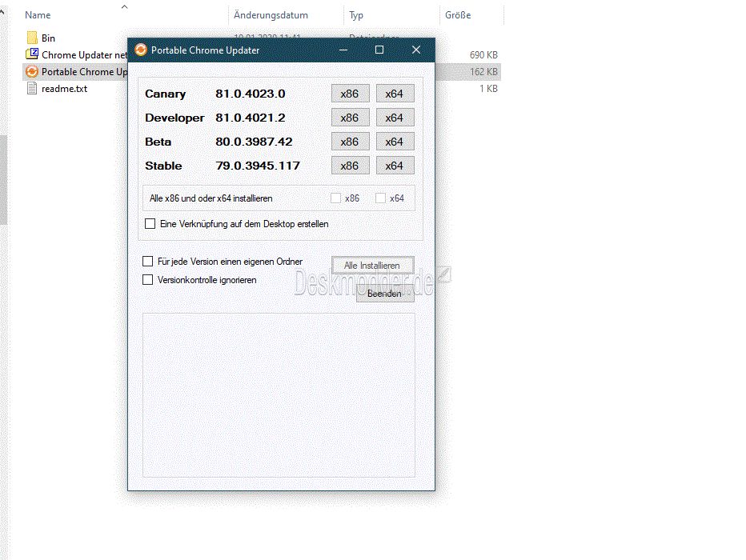
Task: Install Developer x64 version
Action: point(395,118)
